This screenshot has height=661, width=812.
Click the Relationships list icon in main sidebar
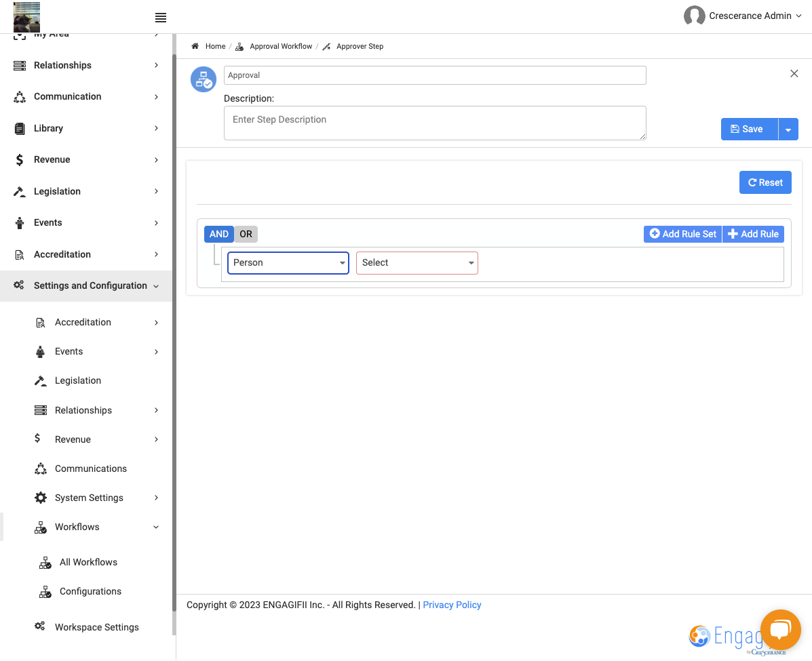[x=20, y=66]
